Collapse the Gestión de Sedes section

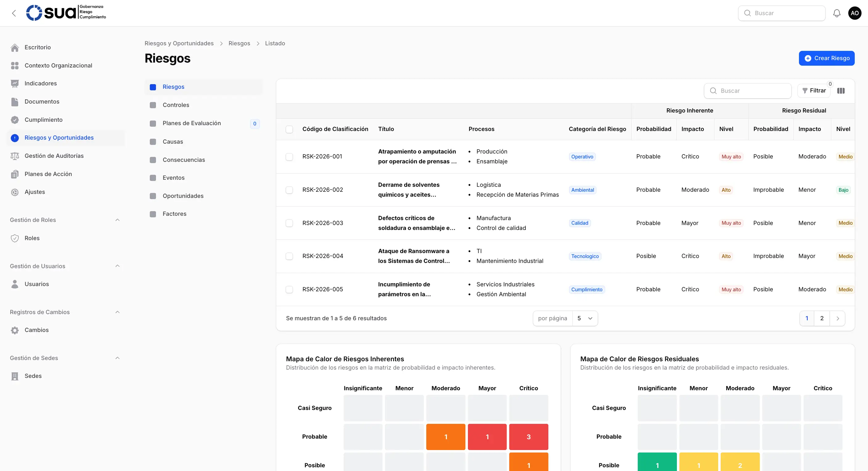click(x=117, y=358)
